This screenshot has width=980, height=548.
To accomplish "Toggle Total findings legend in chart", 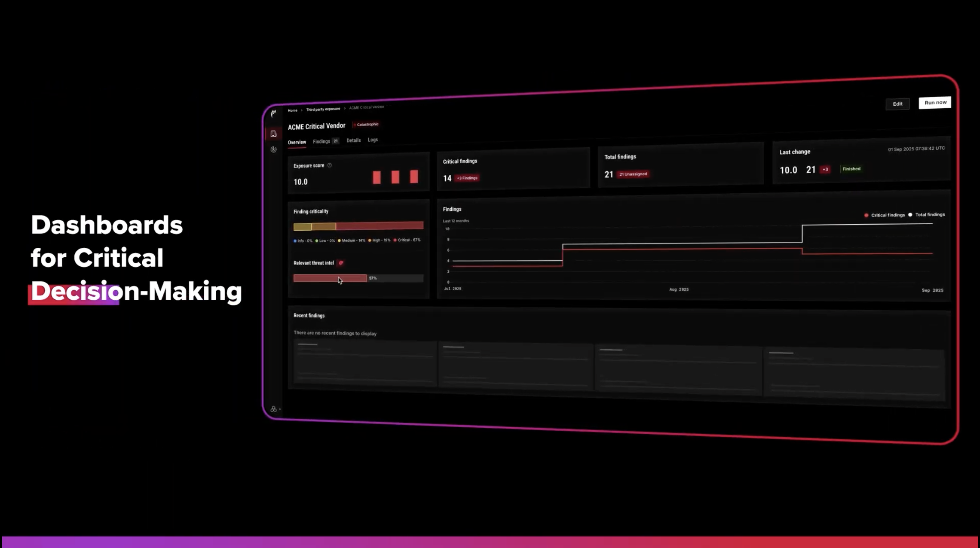I will [x=926, y=215].
